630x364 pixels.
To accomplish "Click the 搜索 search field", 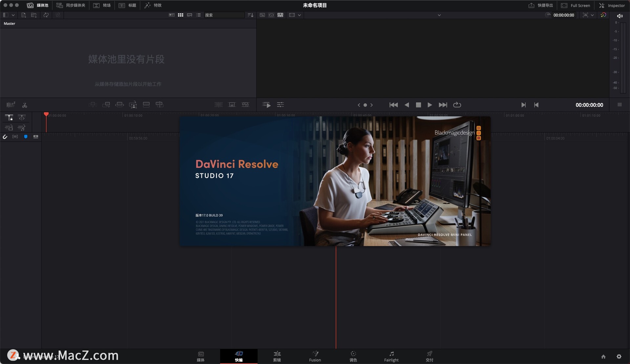I will point(224,15).
